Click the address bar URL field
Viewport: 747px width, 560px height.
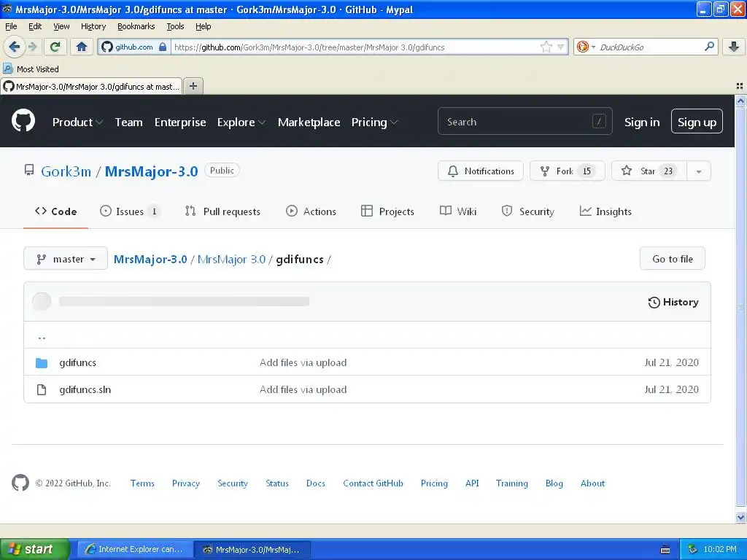[x=355, y=47]
